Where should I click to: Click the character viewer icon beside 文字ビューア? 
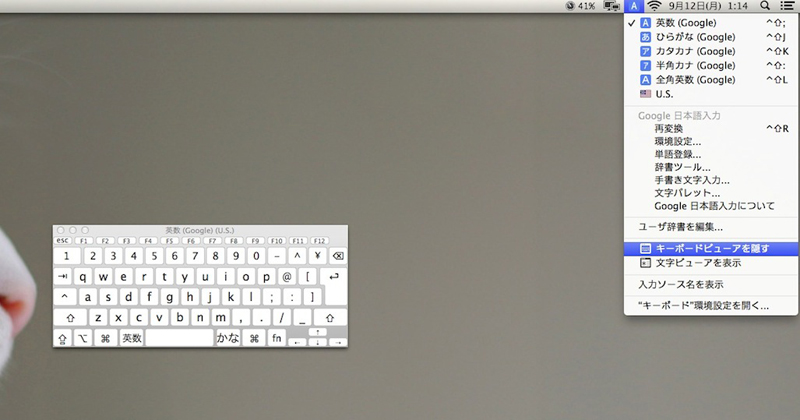pyautogui.click(x=645, y=263)
